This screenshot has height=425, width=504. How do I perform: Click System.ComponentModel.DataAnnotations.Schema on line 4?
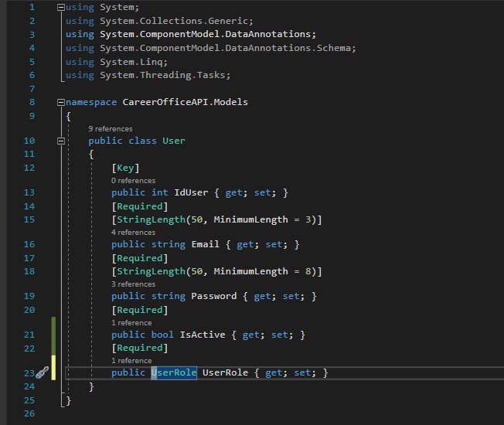pos(225,48)
